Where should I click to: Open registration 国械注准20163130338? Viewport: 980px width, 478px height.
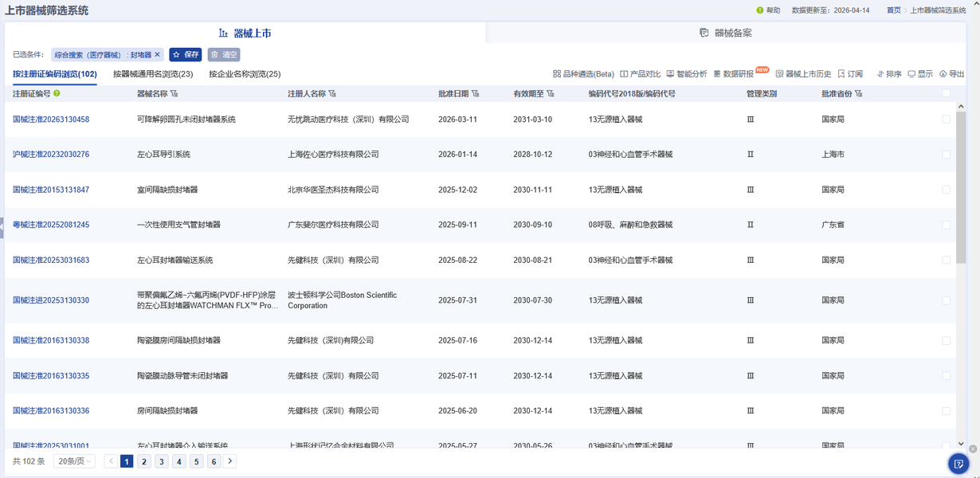coord(51,340)
